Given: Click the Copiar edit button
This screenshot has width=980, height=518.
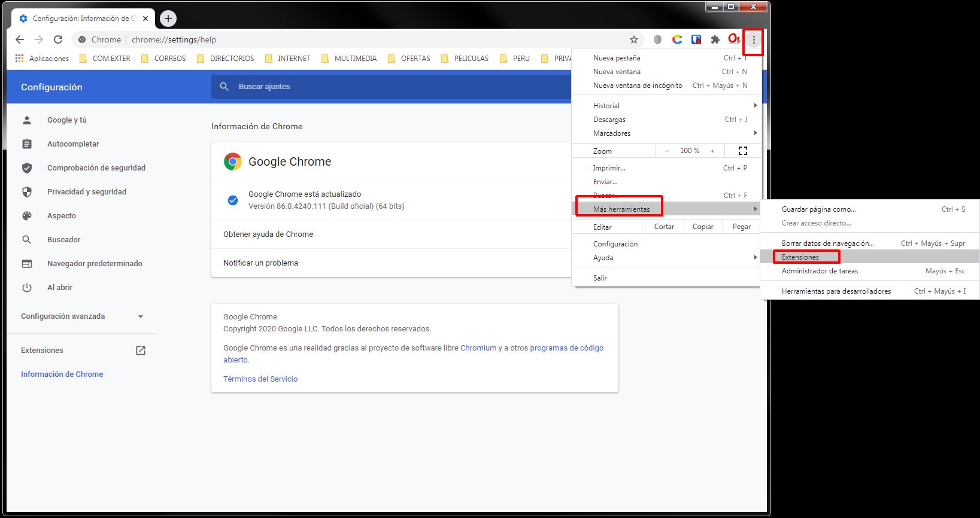Looking at the screenshot, I should [703, 227].
